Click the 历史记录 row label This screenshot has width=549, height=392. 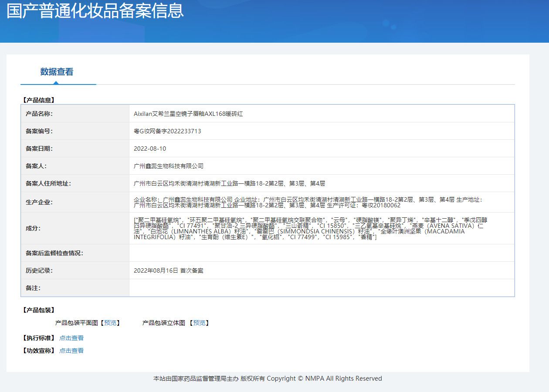39,270
